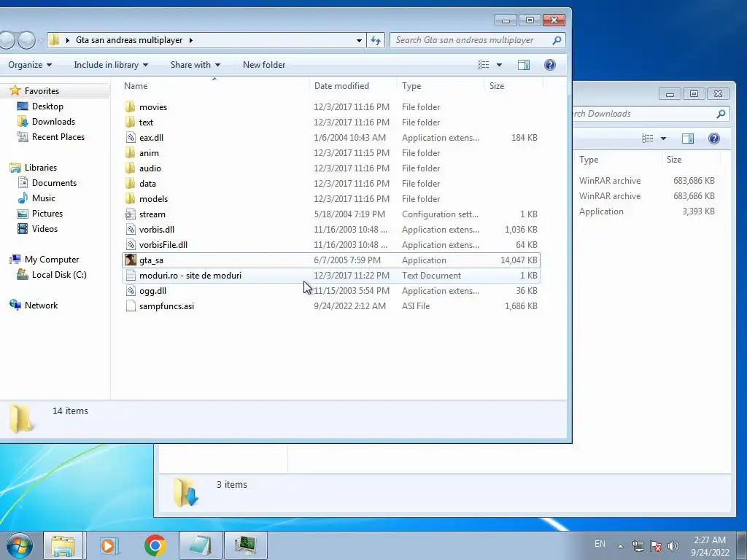Image resolution: width=747 pixels, height=560 pixels.
Task: Open the anim folder
Action: pos(149,153)
